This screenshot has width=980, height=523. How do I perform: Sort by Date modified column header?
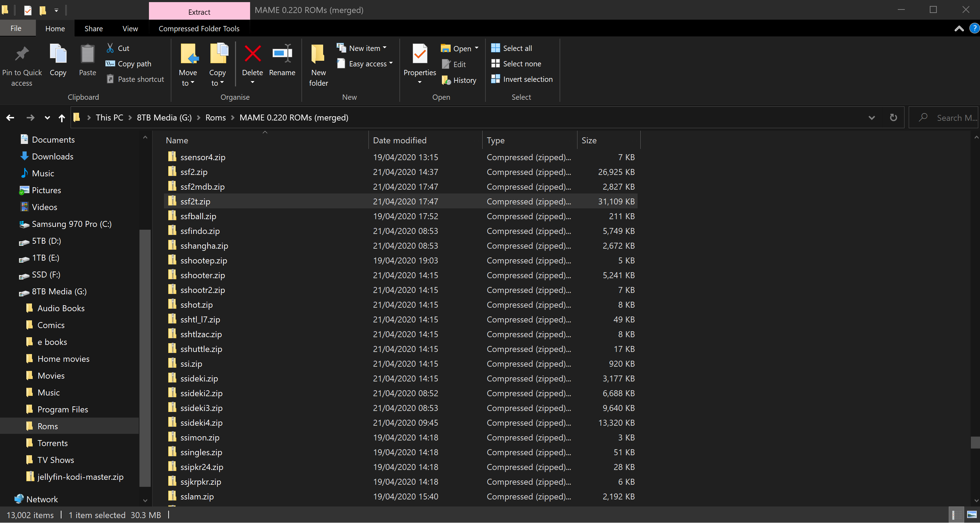click(x=425, y=140)
